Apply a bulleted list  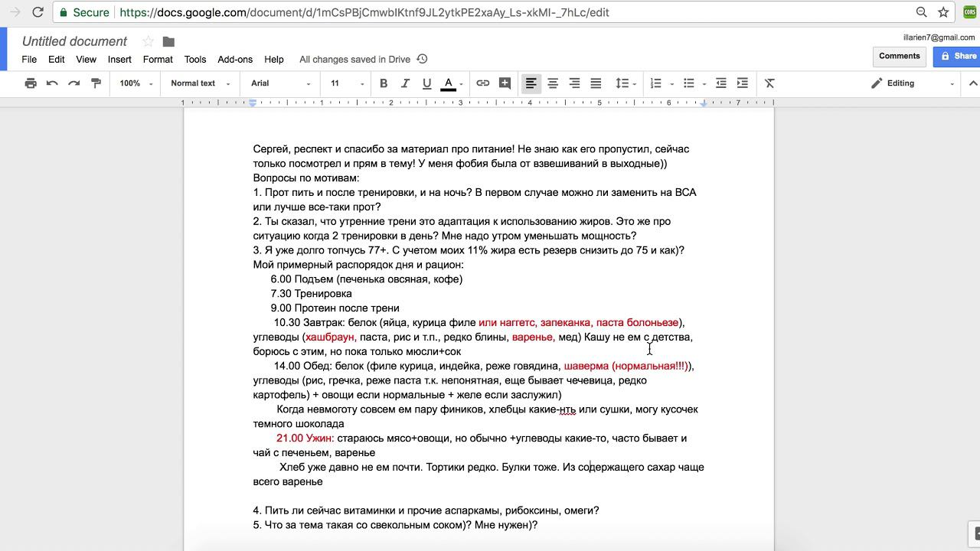689,83
